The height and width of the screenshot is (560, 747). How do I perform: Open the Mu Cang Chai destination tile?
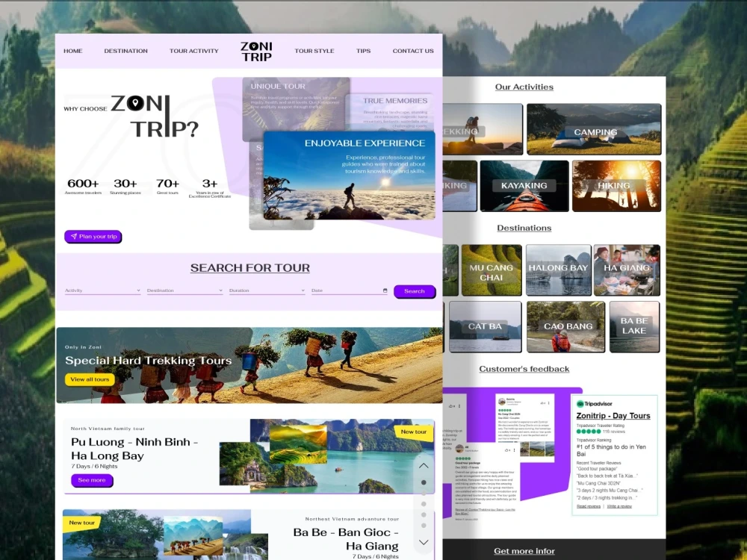click(x=492, y=270)
